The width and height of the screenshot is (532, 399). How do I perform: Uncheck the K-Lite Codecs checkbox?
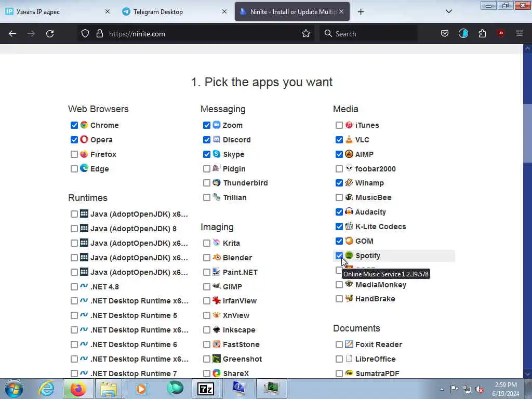click(x=339, y=227)
